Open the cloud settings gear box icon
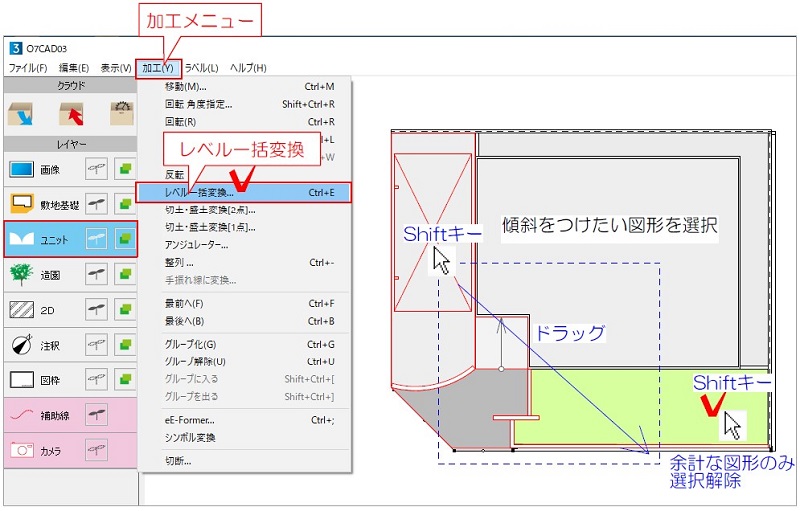Viewport: 800px width, 511px height. (122, 113)
